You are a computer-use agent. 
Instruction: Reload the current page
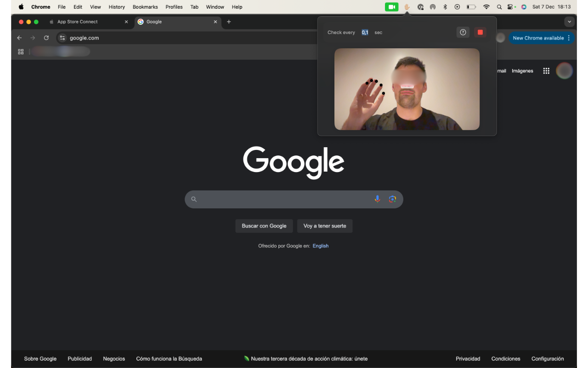point(46,38)
